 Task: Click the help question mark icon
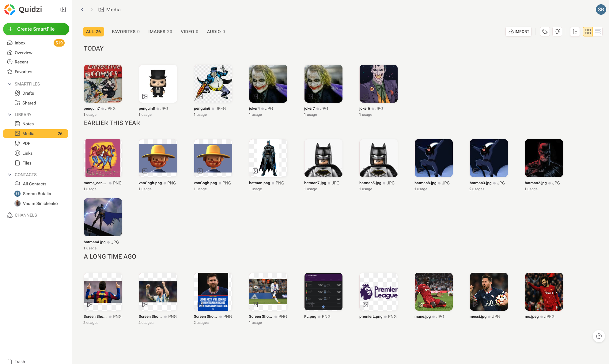click(599, 336)
